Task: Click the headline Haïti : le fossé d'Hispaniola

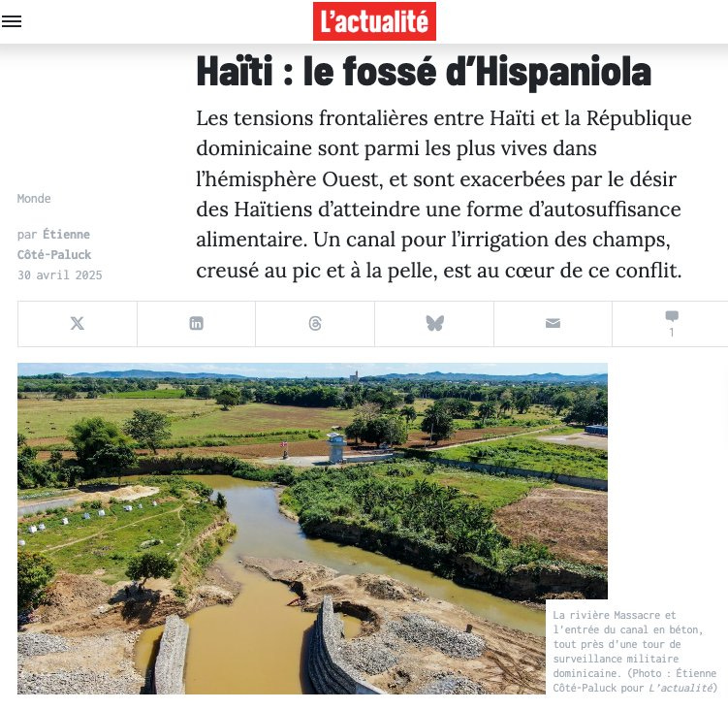Action: coord(424,72)
